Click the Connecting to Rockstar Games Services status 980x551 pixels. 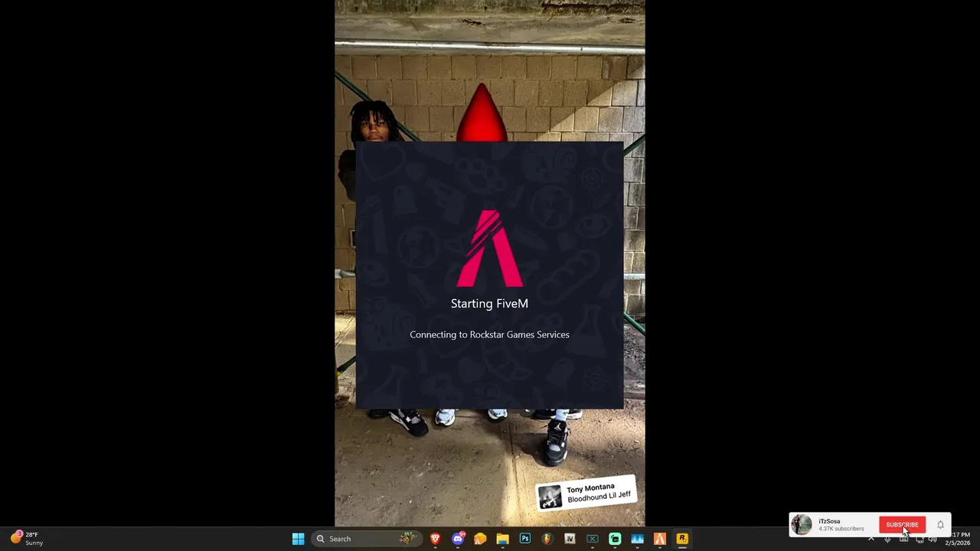coord(489,334)
